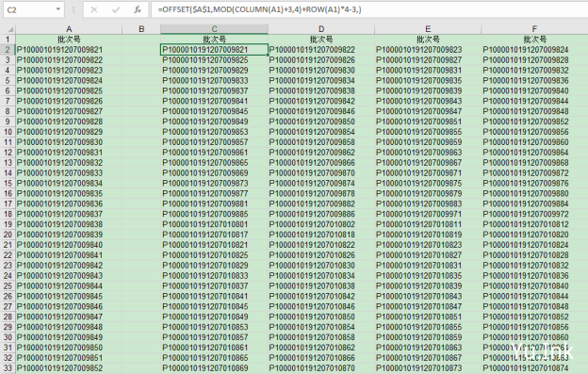
Task: Select cell C8 P100001019120700​9845
Action: tap(214, 111)
